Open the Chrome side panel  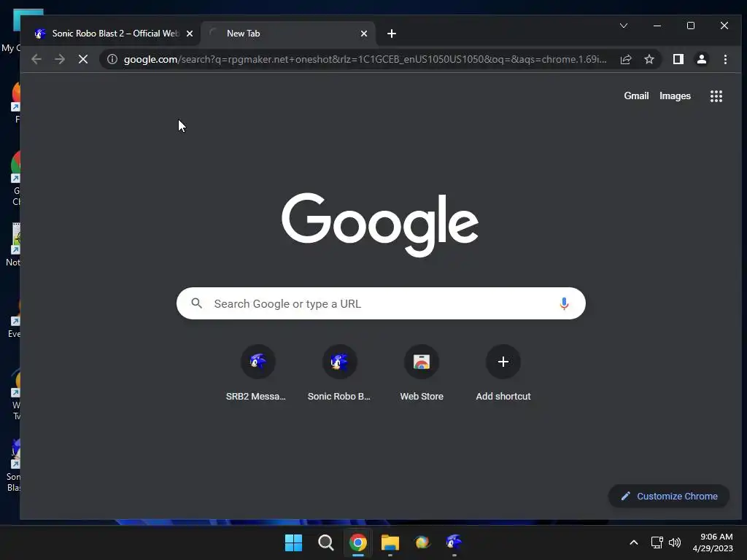[x=678, y=59]
